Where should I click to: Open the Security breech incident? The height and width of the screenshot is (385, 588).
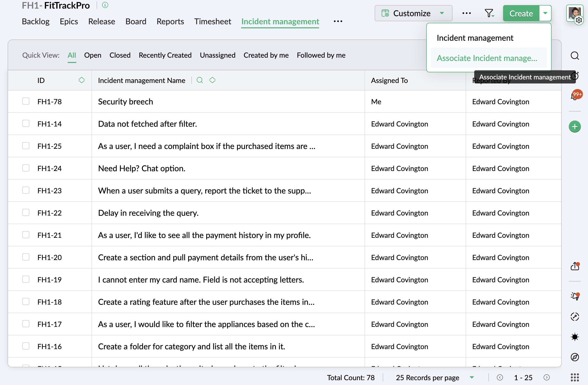125,102
